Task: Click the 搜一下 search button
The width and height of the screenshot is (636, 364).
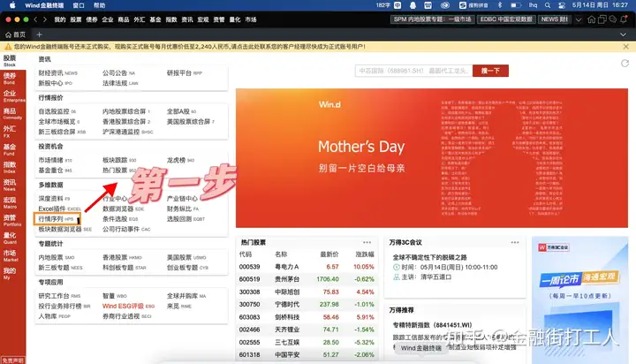Action: click(490, 71)
